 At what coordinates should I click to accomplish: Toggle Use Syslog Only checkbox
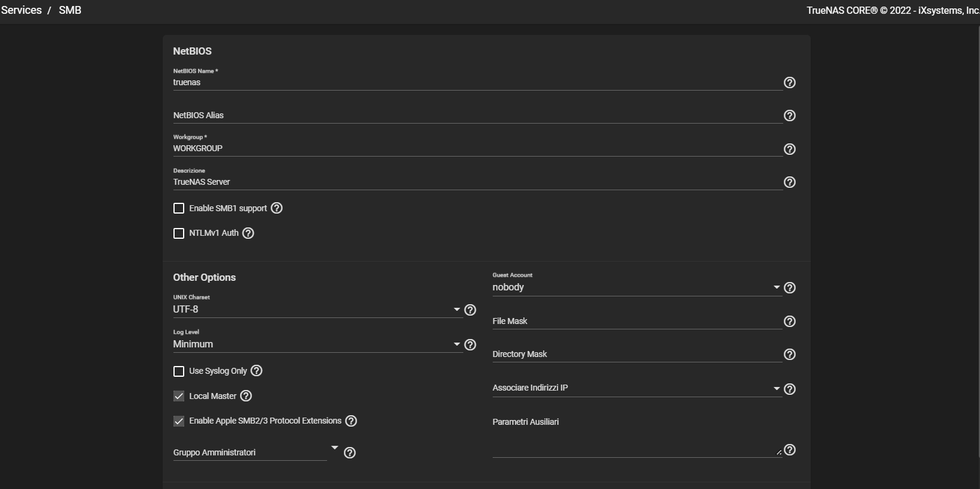179,371
